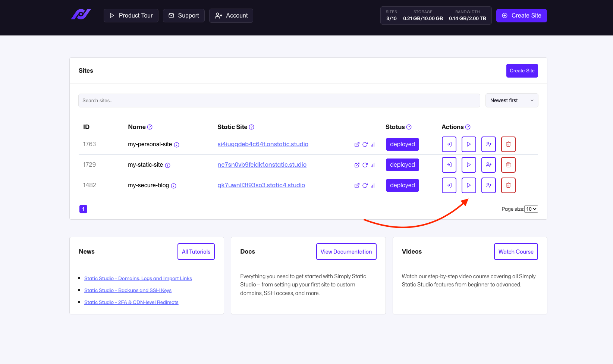Click deployed status of my-secure-blog
This screenshot has height=364, width=613.
point(402,185)
